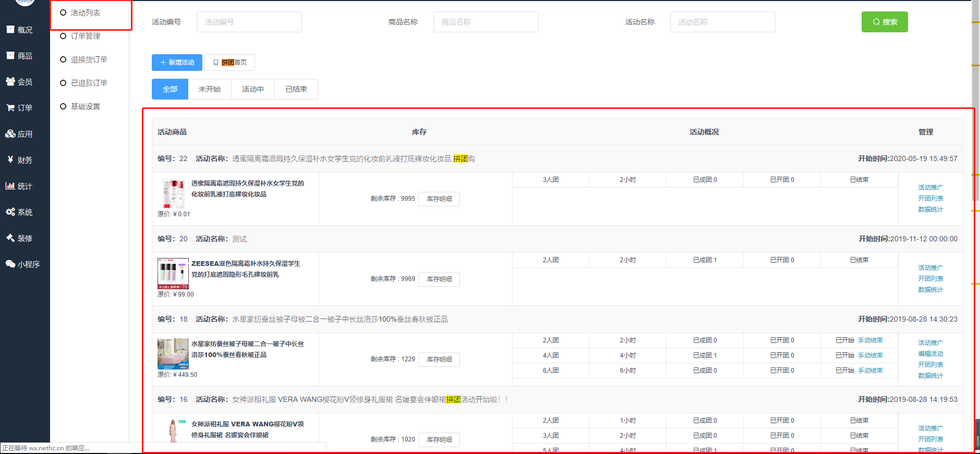Open 开团列表 for activity 16
Screen dimensions: 980x454
[x=930, y=439]
